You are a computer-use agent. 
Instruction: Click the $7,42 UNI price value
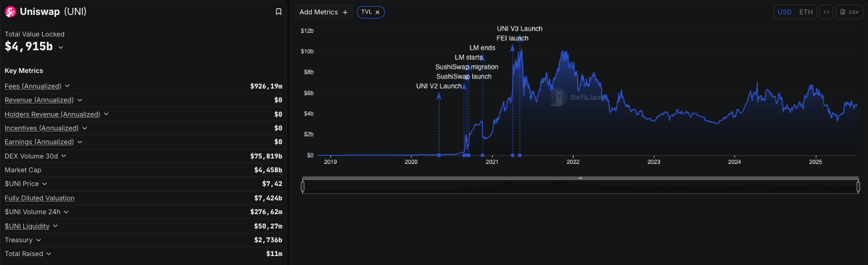point(272,184)
